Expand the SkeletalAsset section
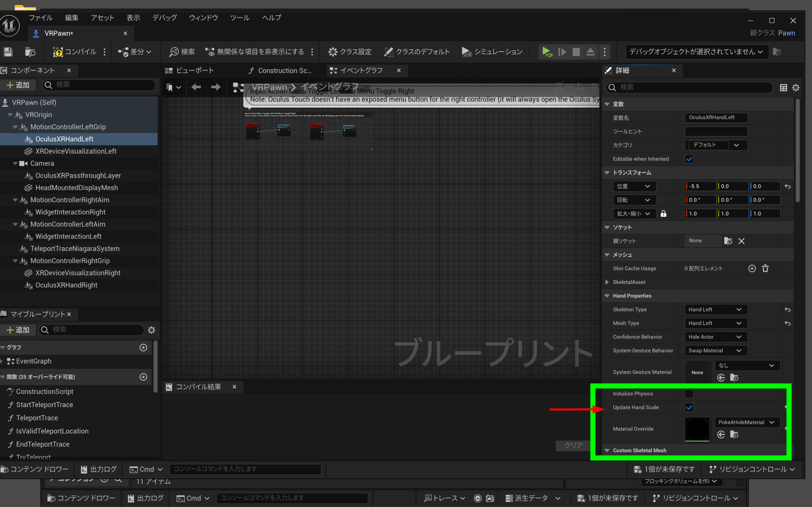Screen dimensions: 812x507 pyautogui.click(x=607, y=282)
